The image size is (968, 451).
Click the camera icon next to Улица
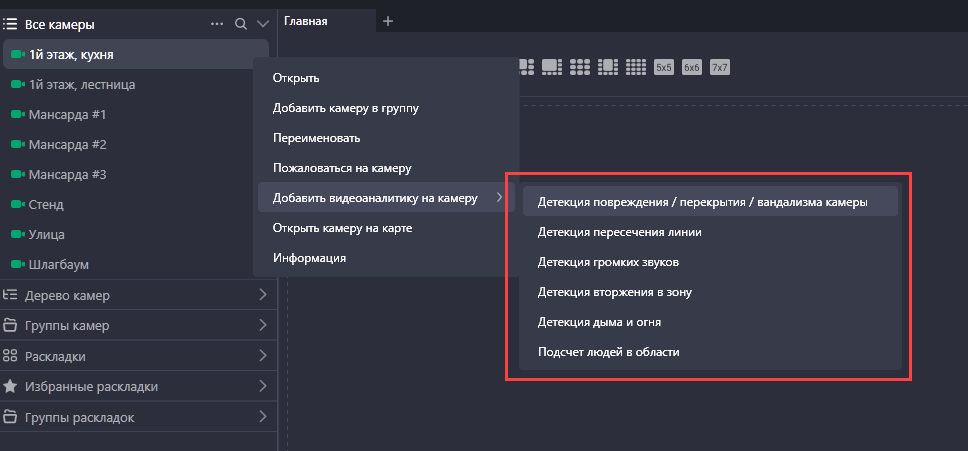coord(17,235)
